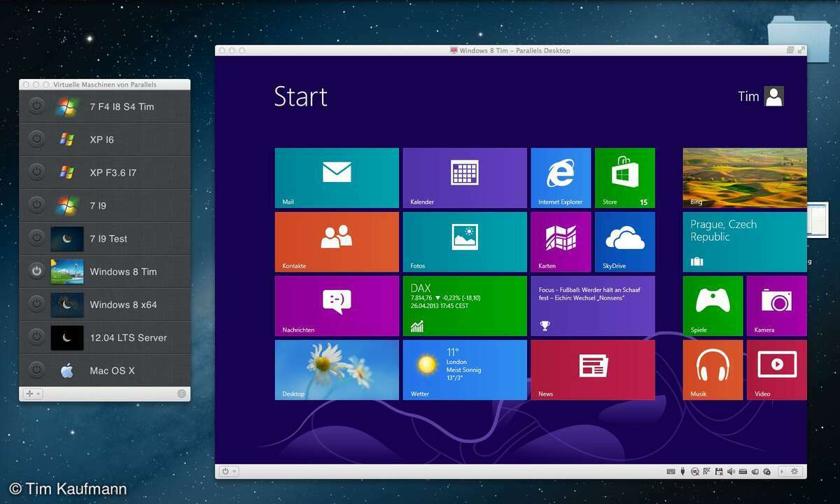This screenshot has width=840, height=504.
Task: Open the DAX finance tile
Action: tap(465, 306)
